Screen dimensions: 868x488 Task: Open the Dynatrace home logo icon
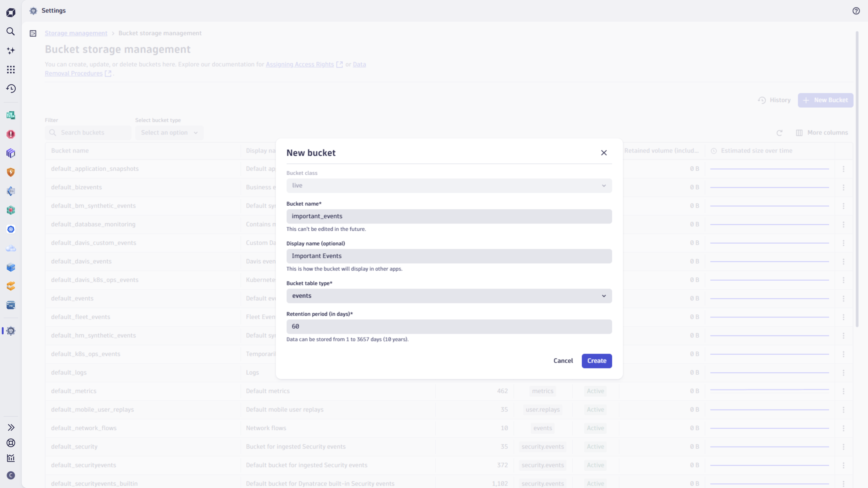click(11, 13)
